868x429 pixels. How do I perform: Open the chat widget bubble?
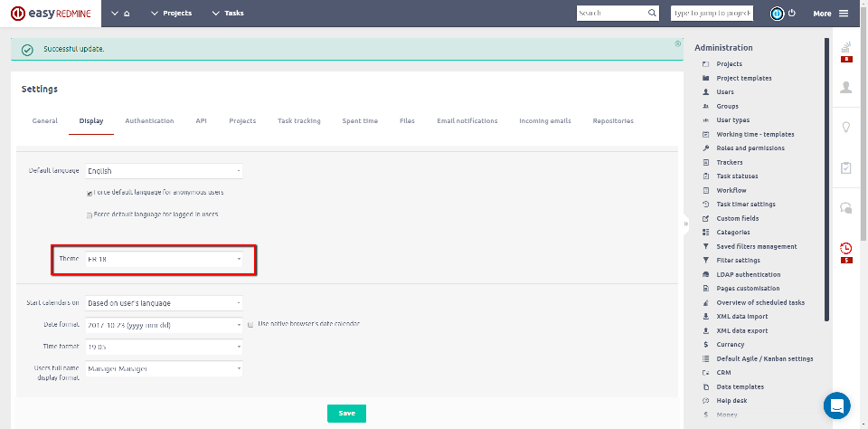click(x=837, y=405)
